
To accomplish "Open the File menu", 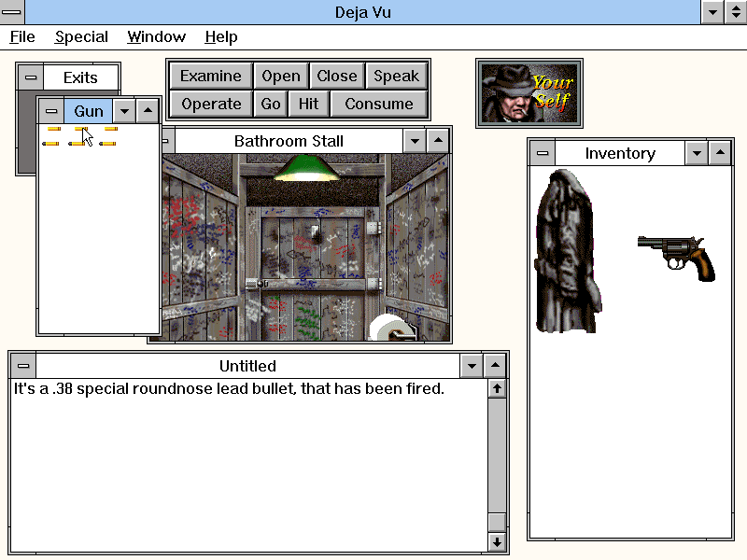I will pos(22,36).
